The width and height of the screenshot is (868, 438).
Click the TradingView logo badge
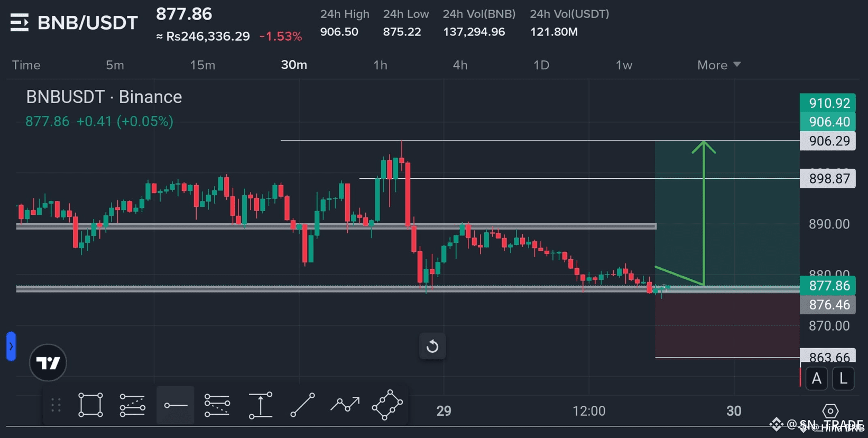(x=48, y=363)
